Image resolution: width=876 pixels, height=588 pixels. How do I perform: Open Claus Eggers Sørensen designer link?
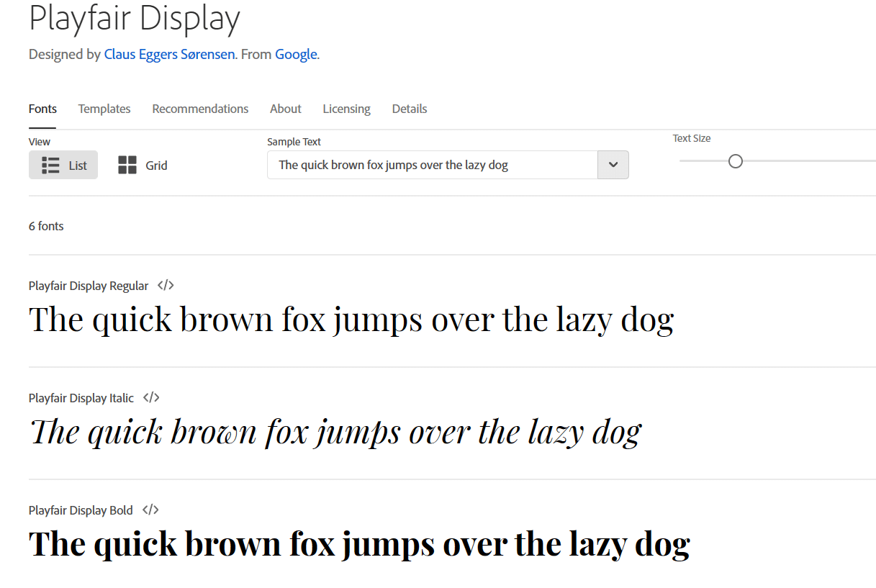(169, 55)
